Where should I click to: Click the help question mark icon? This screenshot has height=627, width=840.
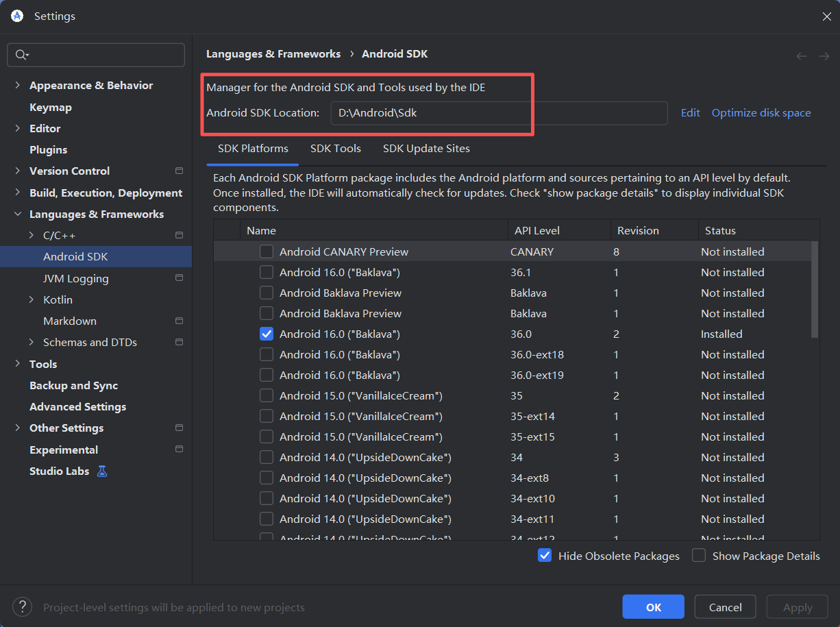[22, 606]
